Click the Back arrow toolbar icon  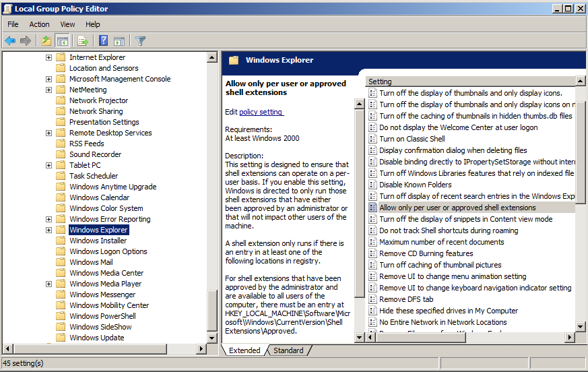pos(10,40)
